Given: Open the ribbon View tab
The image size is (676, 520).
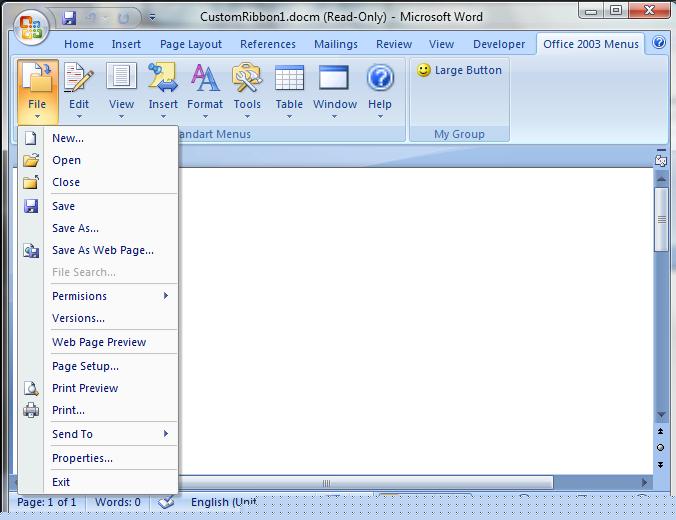Looking at the screenshot, I should (441, 44).
